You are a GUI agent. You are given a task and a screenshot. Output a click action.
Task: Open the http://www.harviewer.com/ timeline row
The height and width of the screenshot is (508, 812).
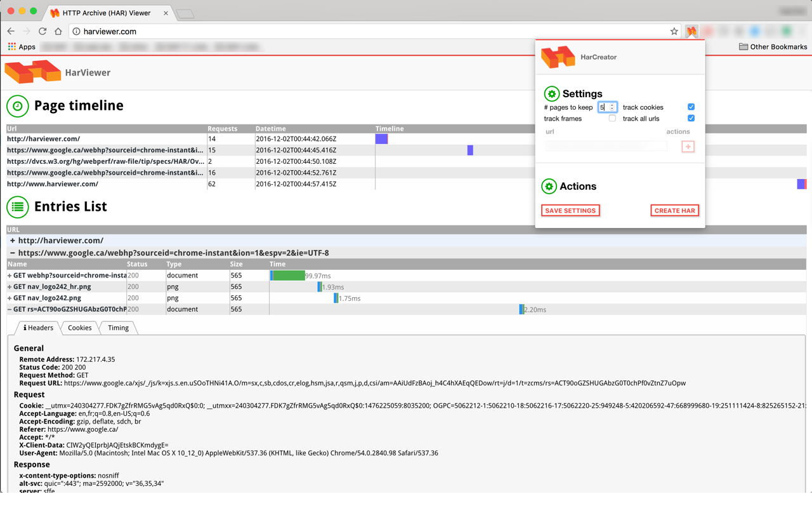(406, 184)
